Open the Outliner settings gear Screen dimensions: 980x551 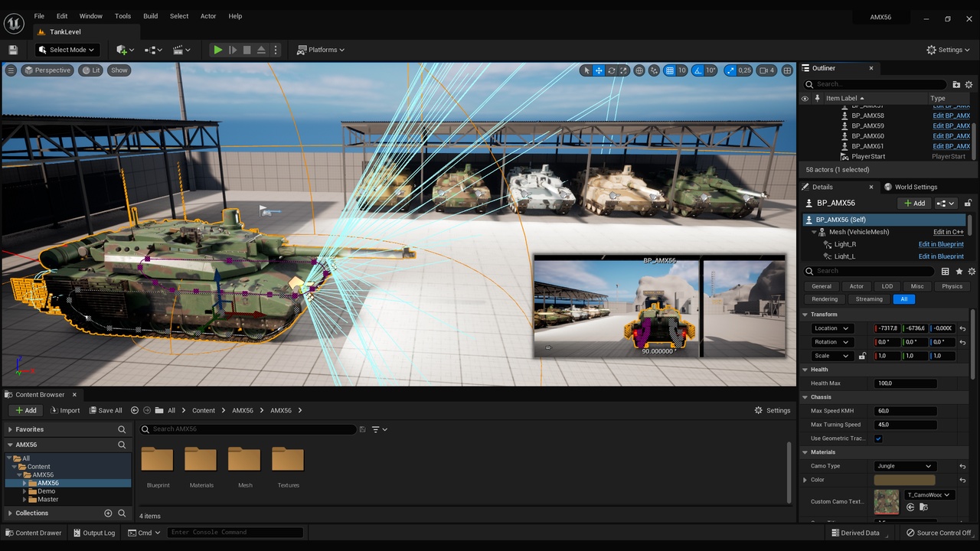pyautogui.click(x=969, y=84)
